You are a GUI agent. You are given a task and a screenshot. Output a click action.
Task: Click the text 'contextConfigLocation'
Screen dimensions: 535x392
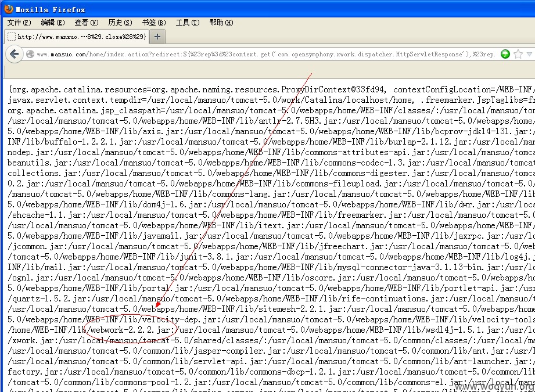click(x=442, y=89)
